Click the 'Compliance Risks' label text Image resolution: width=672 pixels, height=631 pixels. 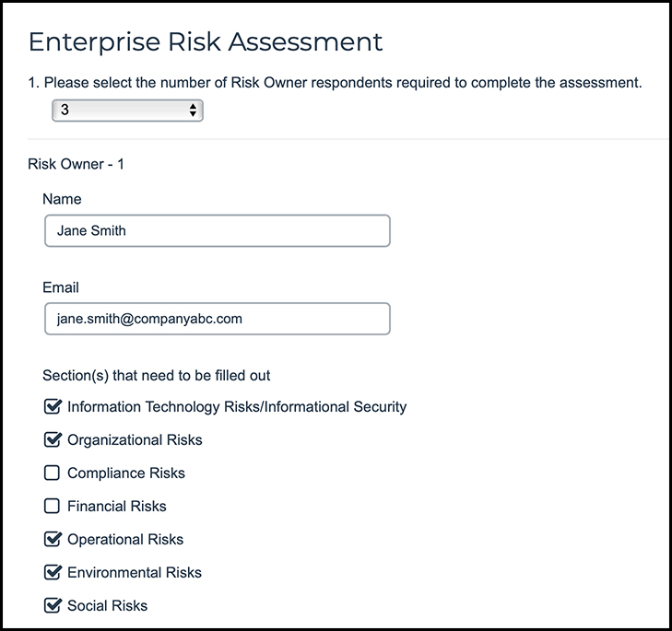[x=126, y=473]
